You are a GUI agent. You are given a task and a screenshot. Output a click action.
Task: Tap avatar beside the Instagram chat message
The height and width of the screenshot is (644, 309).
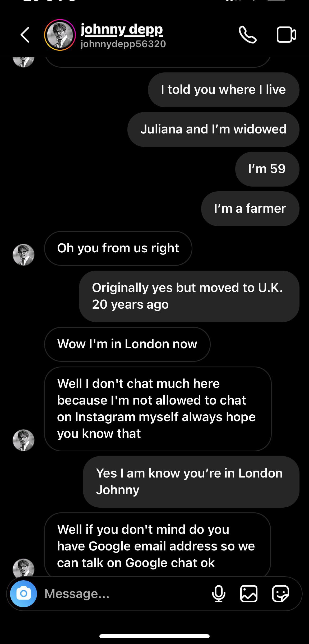(24, 440)
